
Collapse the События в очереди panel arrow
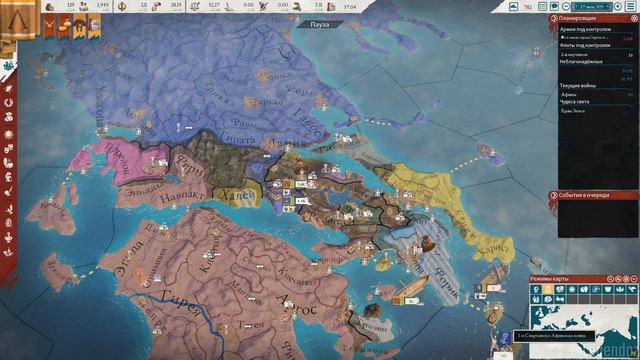coord(554,195)
